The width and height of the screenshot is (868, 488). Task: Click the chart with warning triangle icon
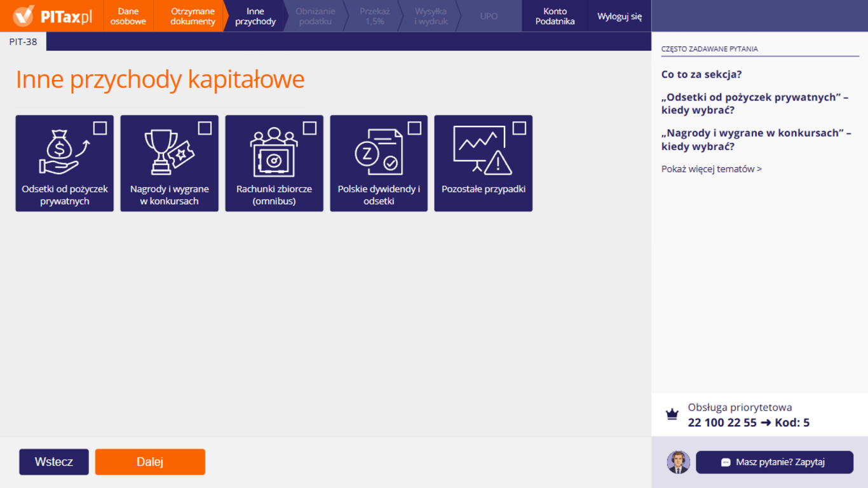point(482,151)
